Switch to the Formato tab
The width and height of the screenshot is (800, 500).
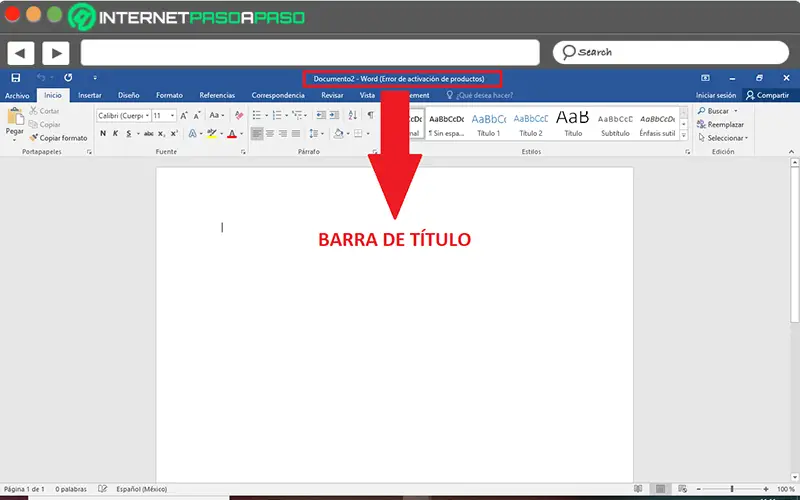point(169,95)
